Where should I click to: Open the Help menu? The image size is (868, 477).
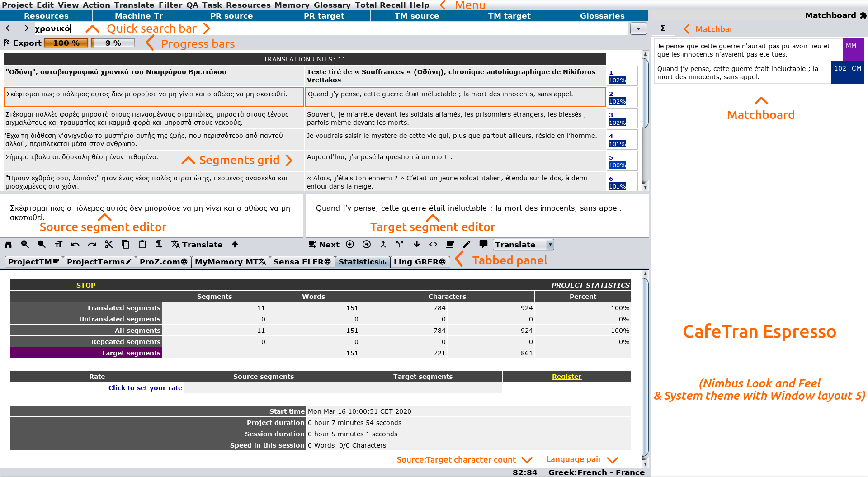pos(420,5)
